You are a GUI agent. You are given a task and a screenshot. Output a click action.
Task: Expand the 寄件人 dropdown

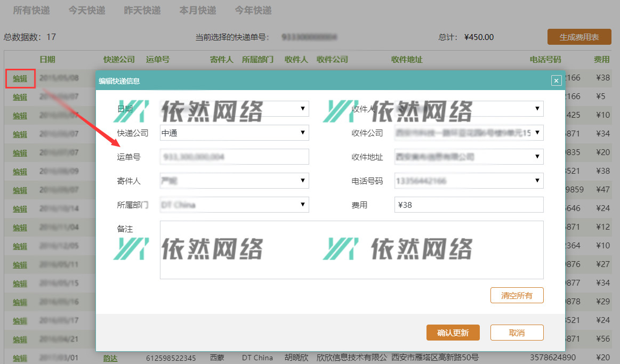click(303, 181)
